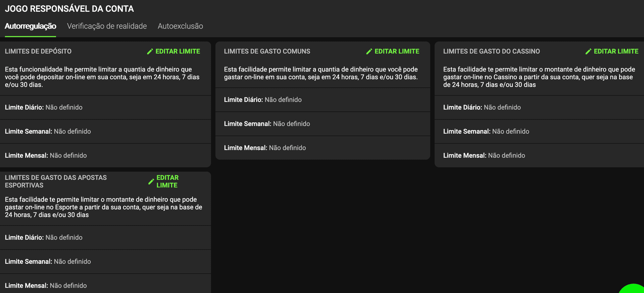Click the Limites de Gasto Comuns title
The image size is (644, 293).
pos(267,51)
